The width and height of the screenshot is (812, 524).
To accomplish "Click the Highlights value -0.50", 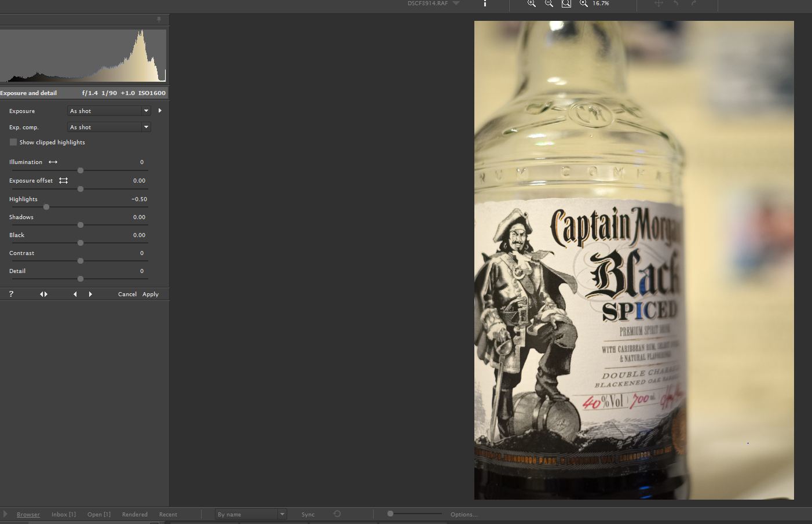I will coord(139,199).
